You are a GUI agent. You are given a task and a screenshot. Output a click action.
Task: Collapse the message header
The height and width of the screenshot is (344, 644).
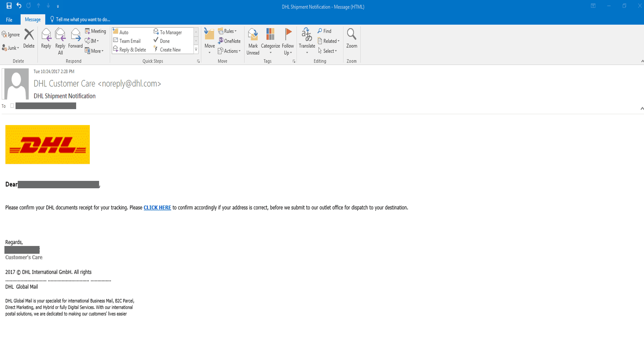[x=642, y=109]
